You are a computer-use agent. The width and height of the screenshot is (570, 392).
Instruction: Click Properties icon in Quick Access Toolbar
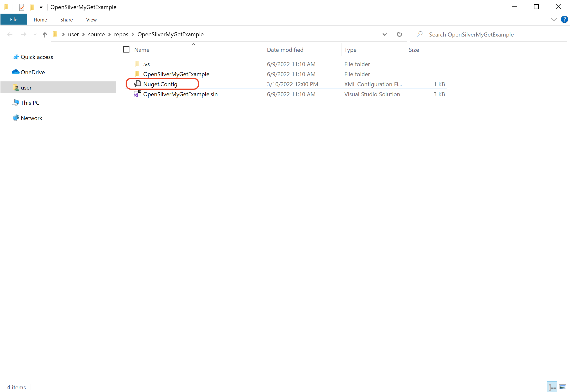[22, 7]
